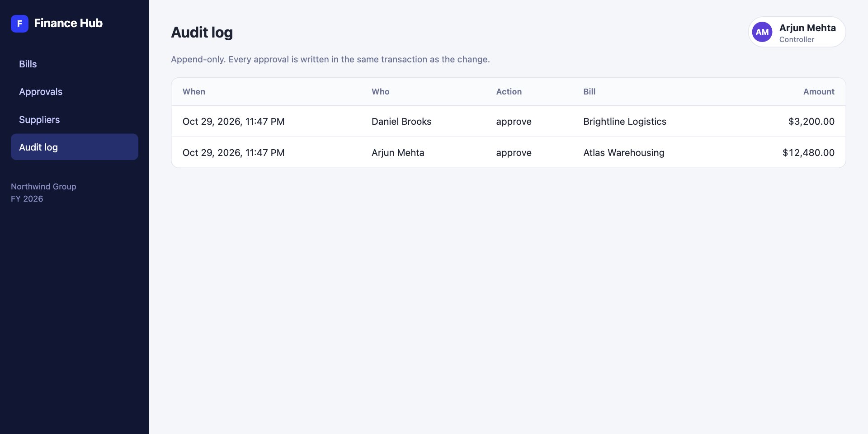Click the Northwind Group label
868x434 pixels.
[43, 187]
